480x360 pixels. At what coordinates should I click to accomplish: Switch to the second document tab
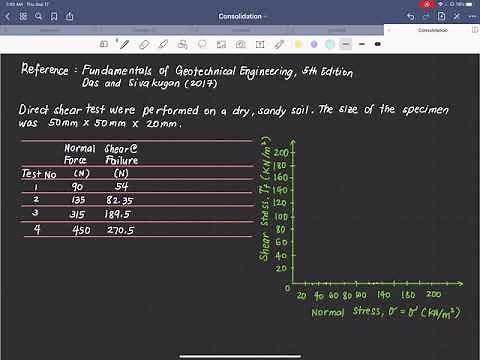[144, 30]
